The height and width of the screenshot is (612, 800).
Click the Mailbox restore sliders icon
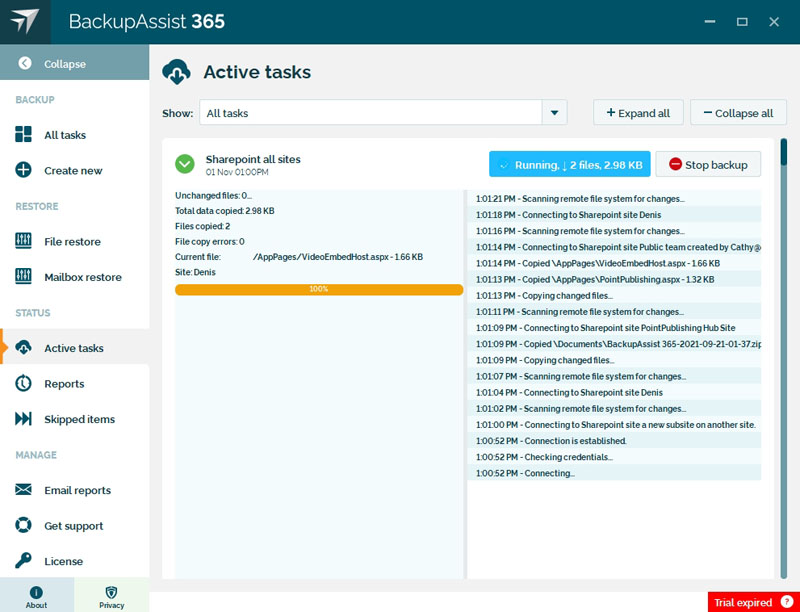[23, 276]
